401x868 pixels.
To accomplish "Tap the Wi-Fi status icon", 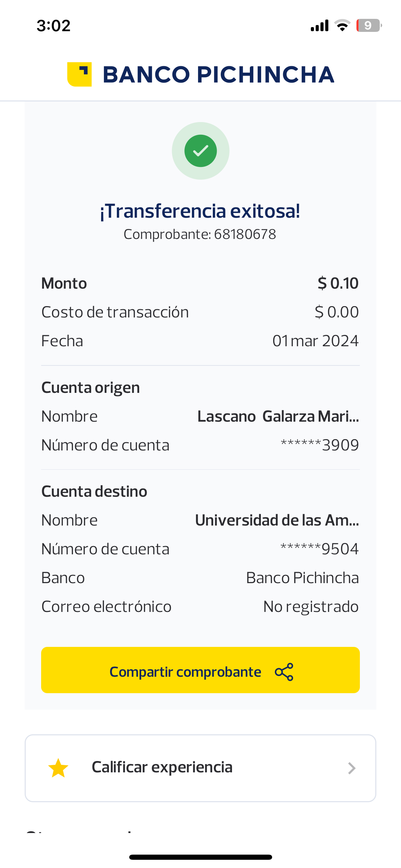I will (342, 25).
